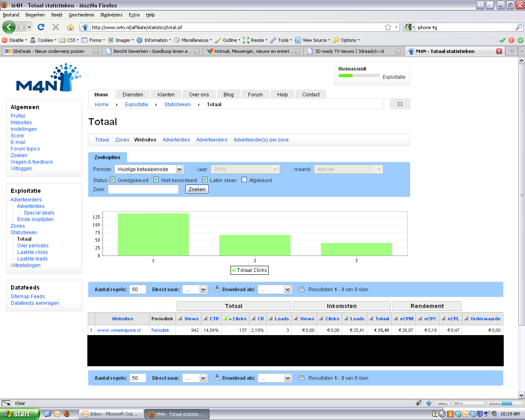Open Profiel in Algemeen sidebar
525x420 pixels.
tap(18, 116)
